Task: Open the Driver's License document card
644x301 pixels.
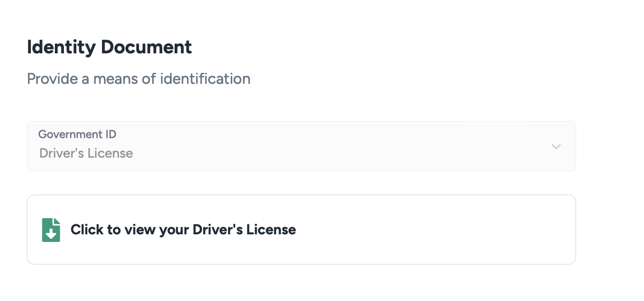Action: pos(301,230)
